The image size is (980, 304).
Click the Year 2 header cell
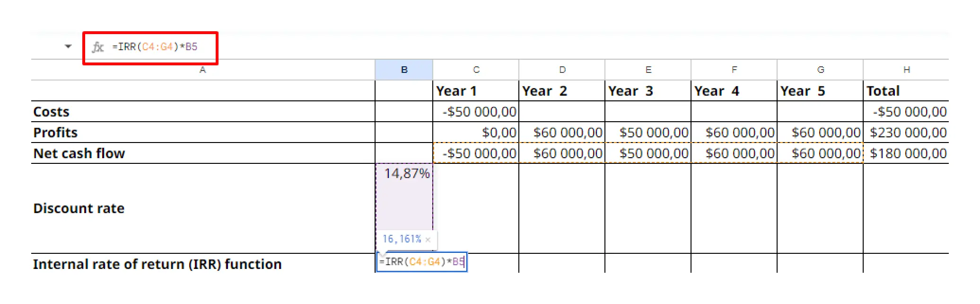(562, 90)
